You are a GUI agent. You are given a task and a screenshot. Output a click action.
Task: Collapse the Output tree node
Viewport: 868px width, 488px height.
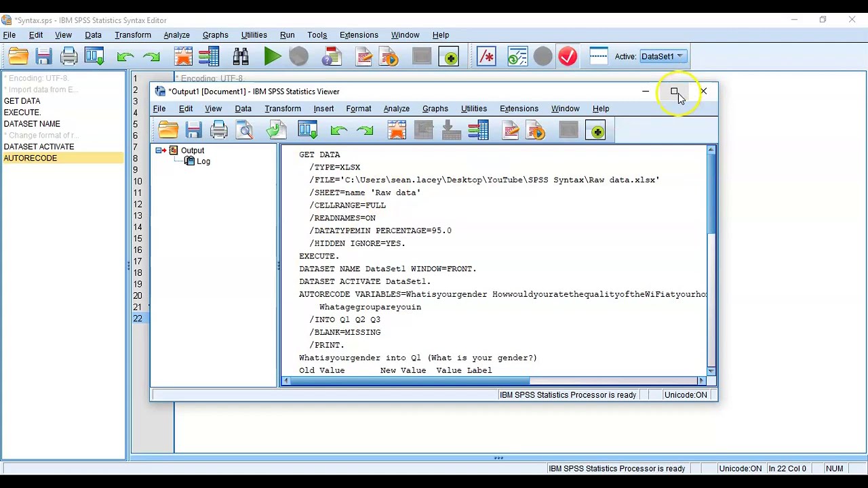(x=159, y=150)
